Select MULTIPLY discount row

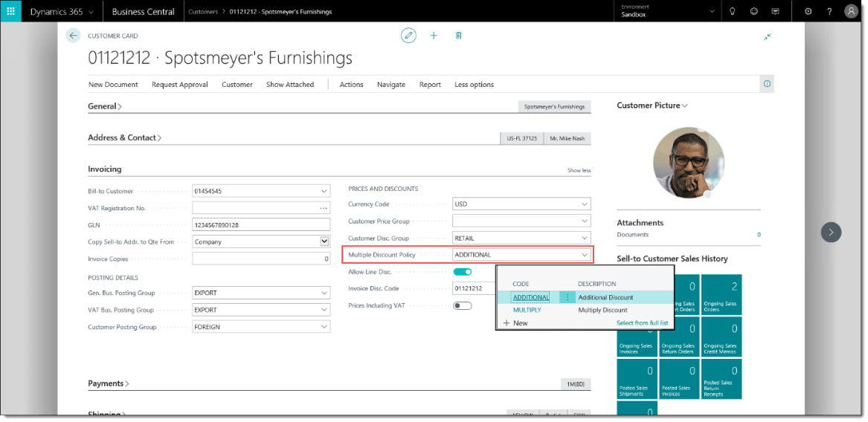(x=585, y=311)
